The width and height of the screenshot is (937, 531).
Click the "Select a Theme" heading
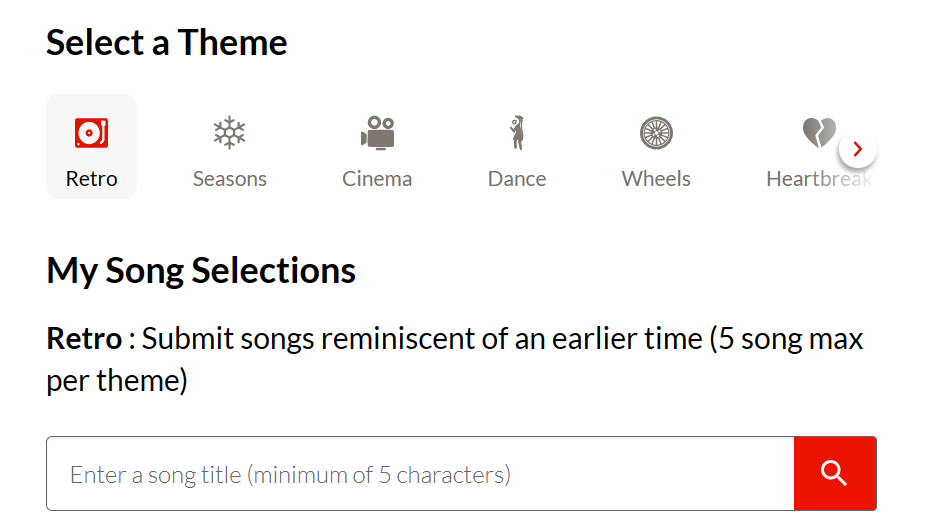click(166, 43)
